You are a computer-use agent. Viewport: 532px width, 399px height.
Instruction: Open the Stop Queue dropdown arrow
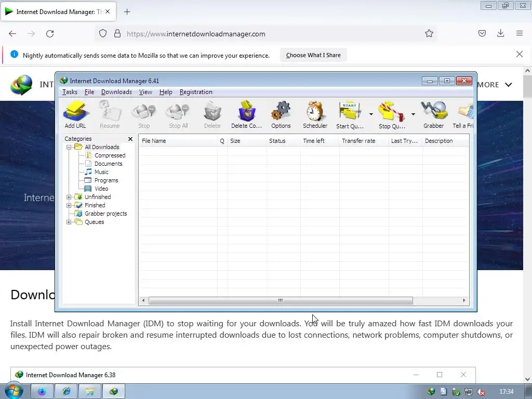pyautogui.click(x=413, y=114)
